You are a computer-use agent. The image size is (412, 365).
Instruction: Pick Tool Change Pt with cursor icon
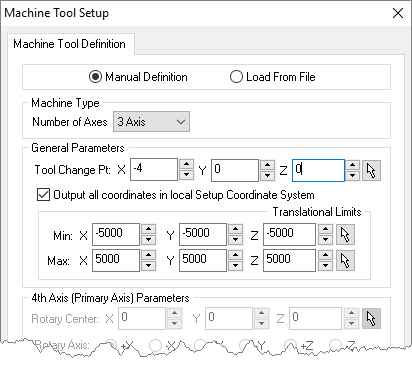pyautogui.click(x=371, y=171)
